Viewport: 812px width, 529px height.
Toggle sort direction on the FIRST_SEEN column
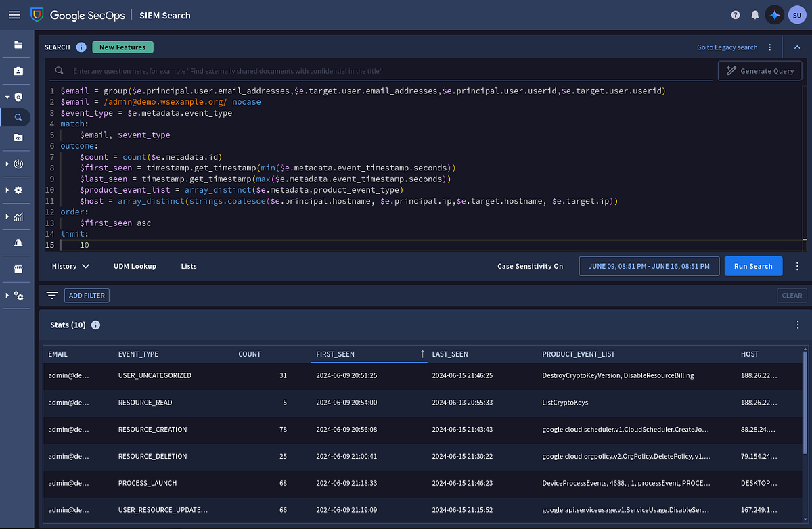(x=422, y=354)
